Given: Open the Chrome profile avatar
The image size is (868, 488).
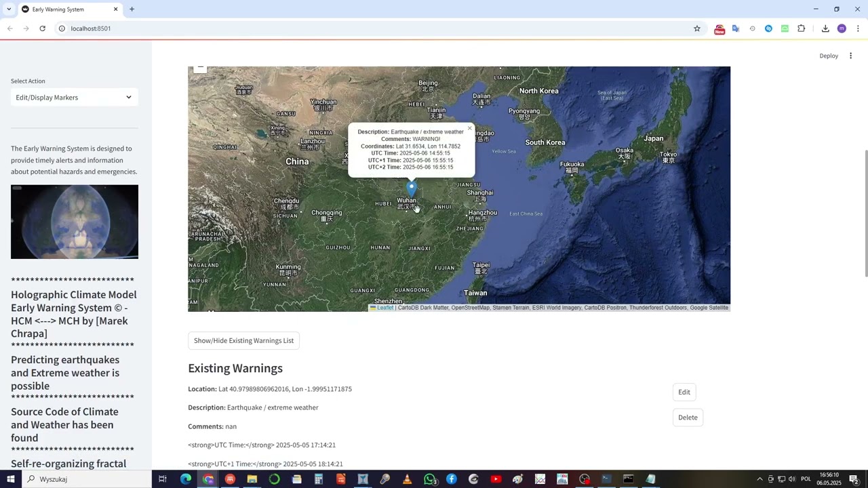Looking at the screenshot, I should [842, 28].
